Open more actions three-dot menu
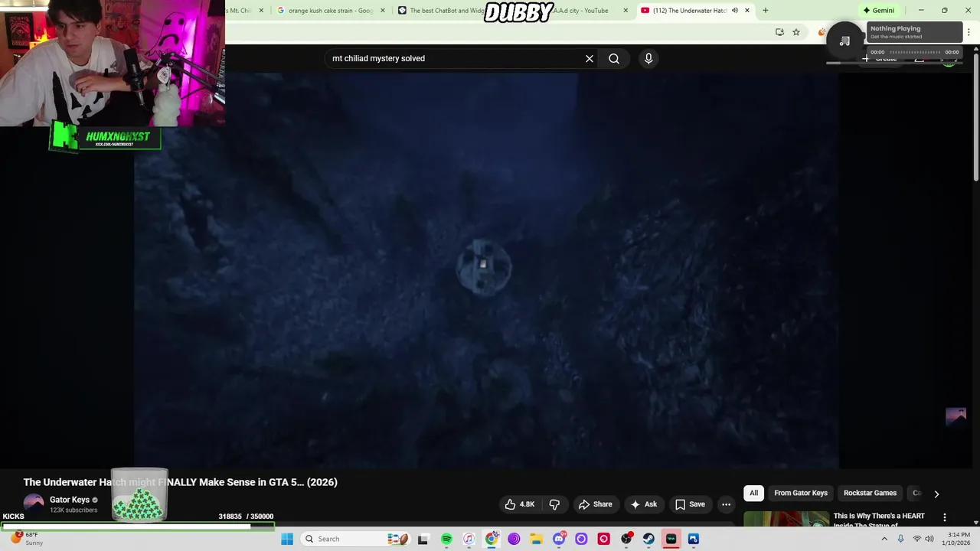The width and height of the screenshot is (980, 551). click(726, 504)
